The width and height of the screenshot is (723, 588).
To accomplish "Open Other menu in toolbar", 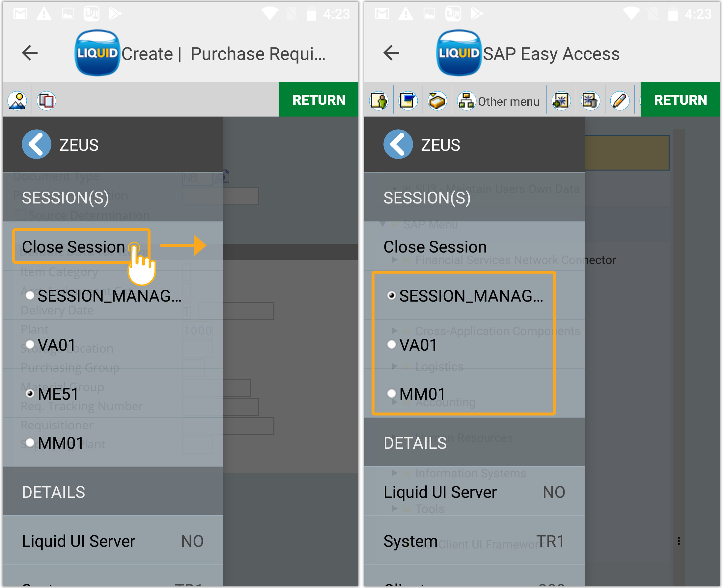I will [x=499, y=101].
